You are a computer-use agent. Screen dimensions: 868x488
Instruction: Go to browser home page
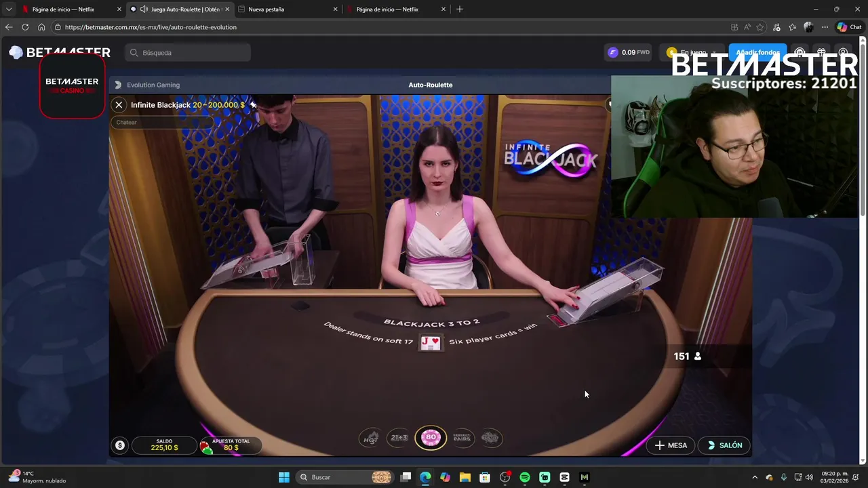41,27
